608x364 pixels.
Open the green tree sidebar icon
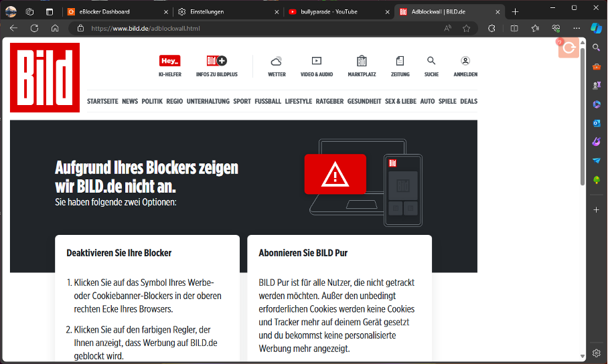pyautogui.click(x=597, y=180)
